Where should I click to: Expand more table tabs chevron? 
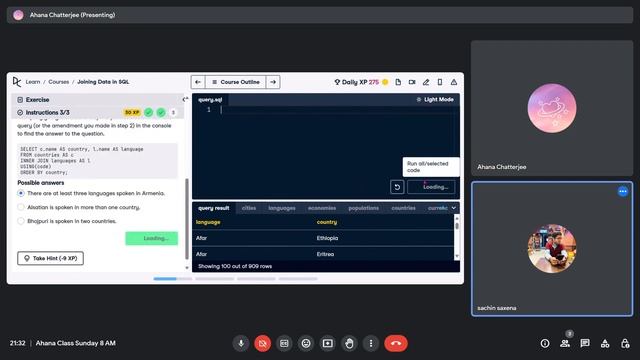pos(453,208)
